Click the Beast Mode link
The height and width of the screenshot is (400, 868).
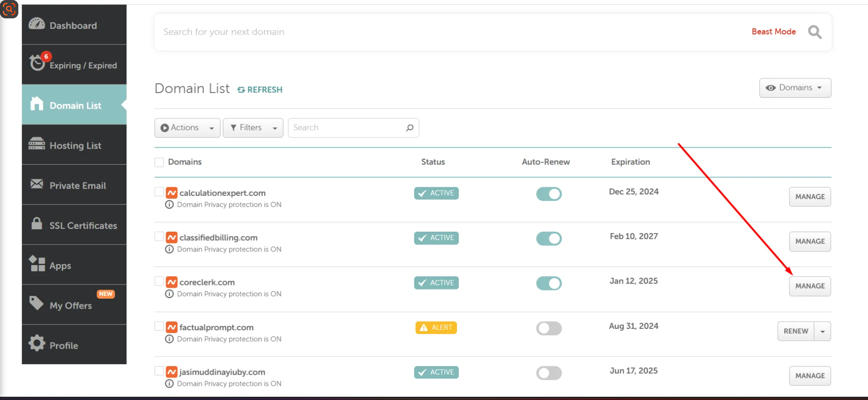(x=773, y=32)
